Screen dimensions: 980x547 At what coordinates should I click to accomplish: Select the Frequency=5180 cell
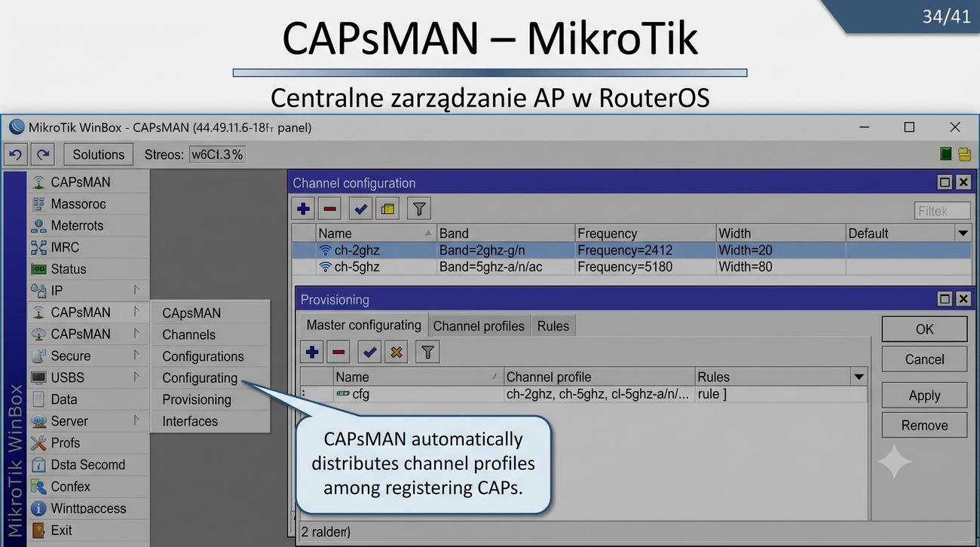point(645,267)
